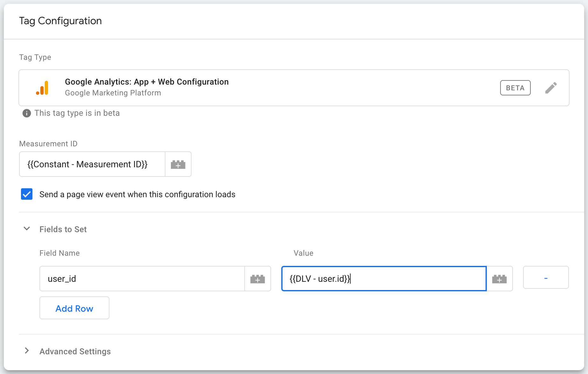Open variable picker next to Value field
Viewport: 588px width, 374px height.
click(499, 279)
